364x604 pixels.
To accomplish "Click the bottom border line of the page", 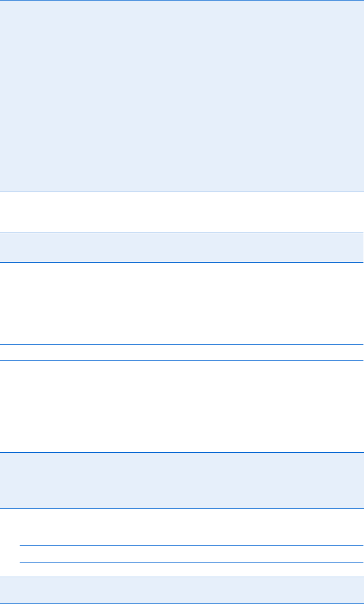I will (182, 603).
